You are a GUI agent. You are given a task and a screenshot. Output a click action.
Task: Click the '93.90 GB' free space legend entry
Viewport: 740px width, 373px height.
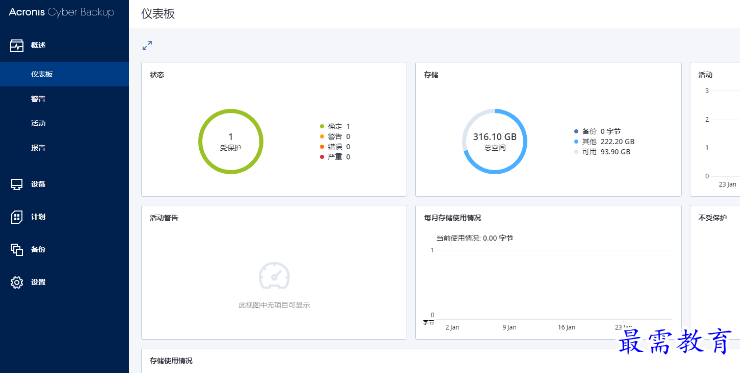[602, 152]
